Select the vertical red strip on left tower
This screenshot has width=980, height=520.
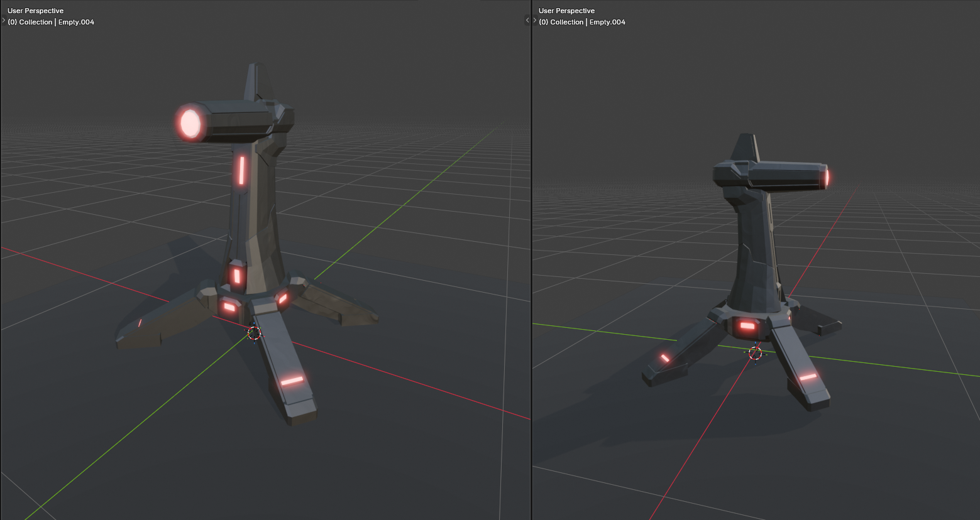241,170
